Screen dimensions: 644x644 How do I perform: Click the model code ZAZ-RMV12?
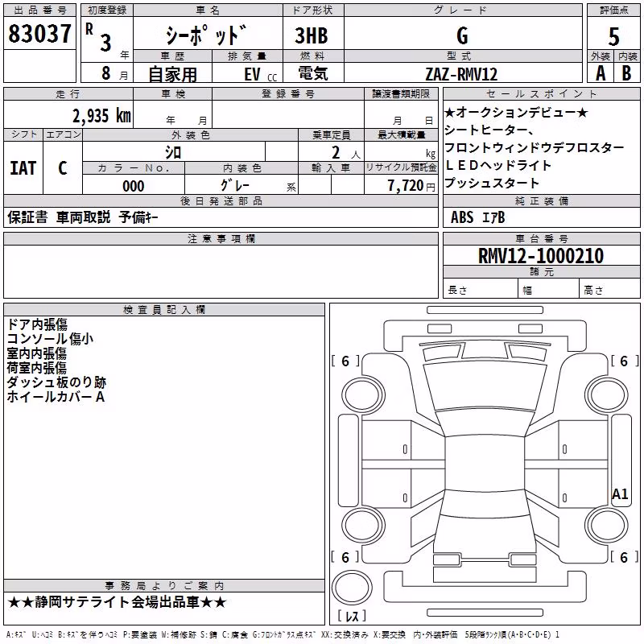click(x=461, y=74)
